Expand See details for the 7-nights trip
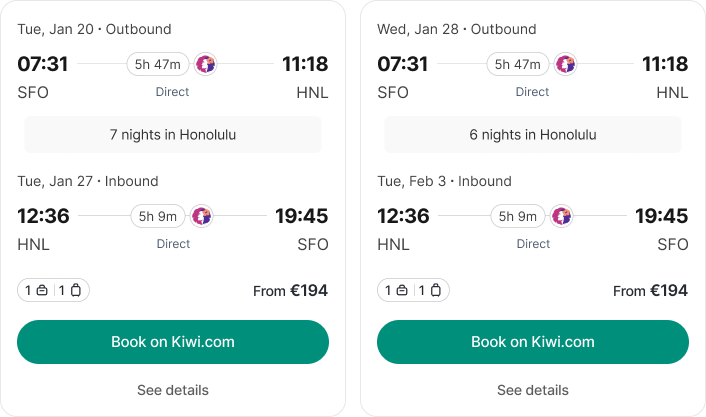The image size is (706, 417). tap(173, 390)
